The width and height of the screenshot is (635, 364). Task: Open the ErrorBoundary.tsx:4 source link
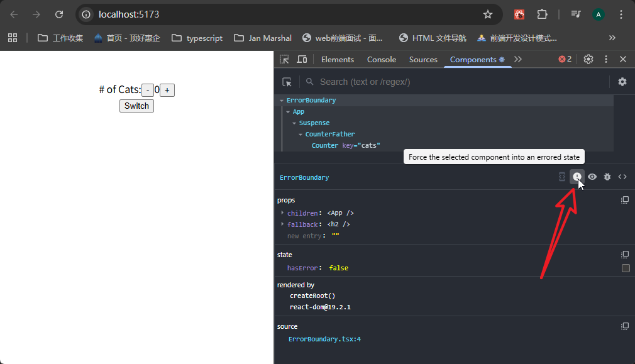tap(324, 339)
